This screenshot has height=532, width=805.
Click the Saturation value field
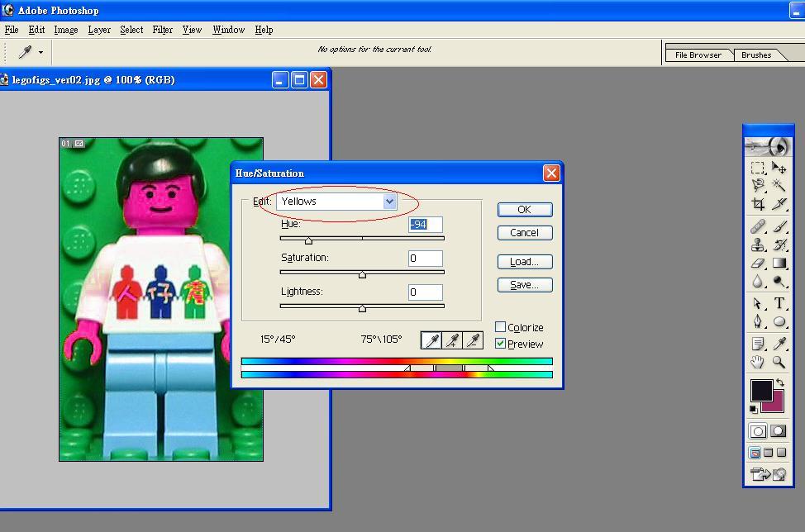coord(425,258)
